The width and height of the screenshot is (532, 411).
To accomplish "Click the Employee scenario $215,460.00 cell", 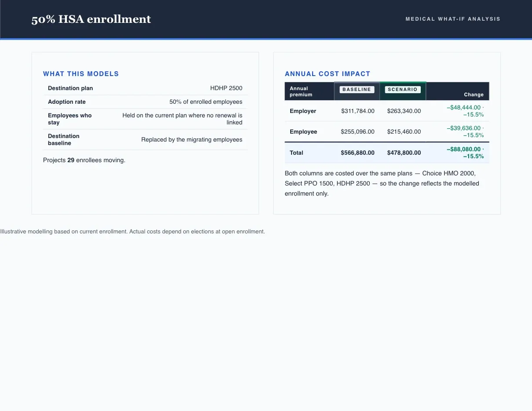I will click(x=404, y=132).
